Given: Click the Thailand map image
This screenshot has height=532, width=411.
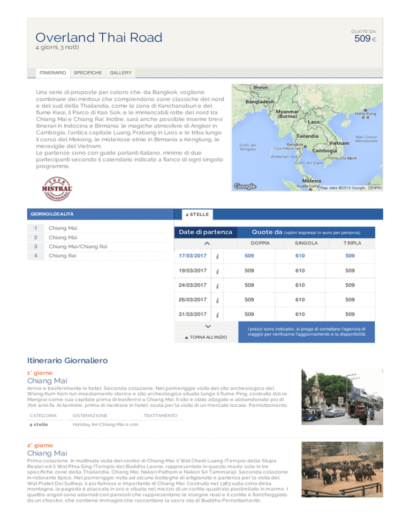Looking at the screenshot, I should point(307,138).
